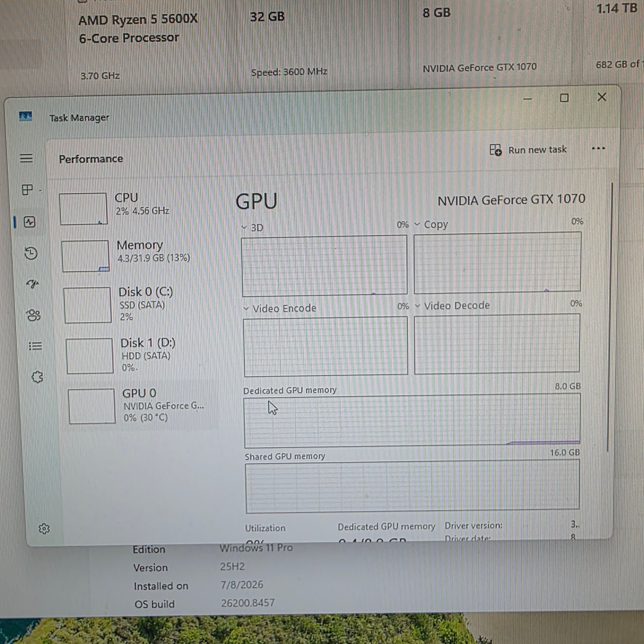
Task: Click the "Performance" page heading
Action: point(91,159)
